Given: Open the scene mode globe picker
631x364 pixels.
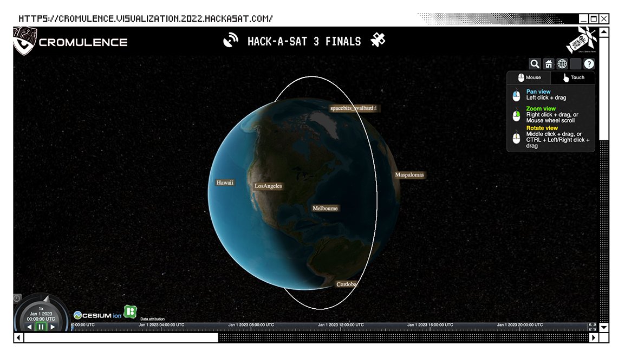Looking at the screenshot, I should pyautogui.click(x=562, y=64).
